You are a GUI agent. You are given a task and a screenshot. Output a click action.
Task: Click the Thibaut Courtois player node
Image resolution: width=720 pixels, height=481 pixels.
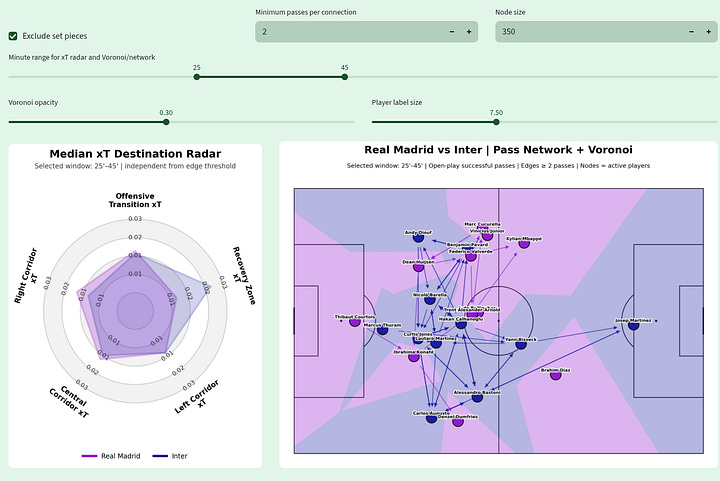click(x=354, y=322)
